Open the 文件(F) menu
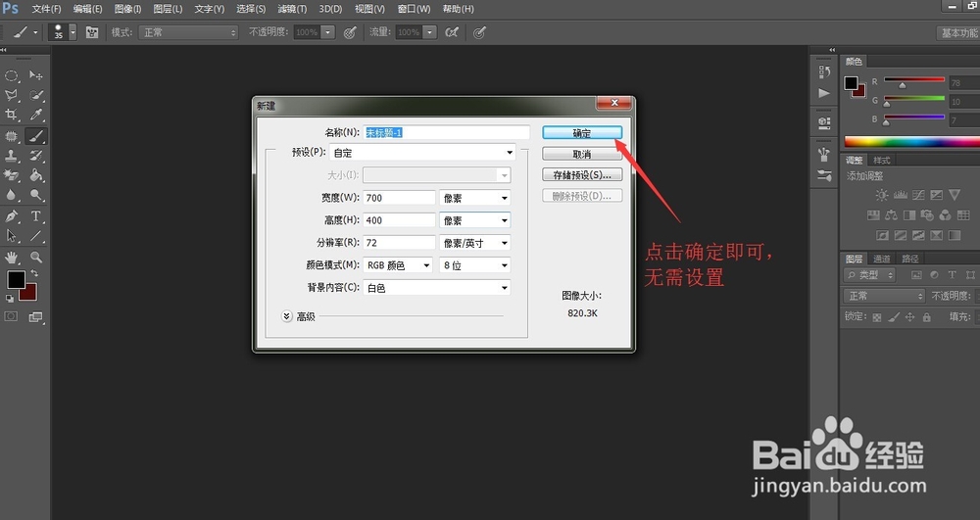Screen dimensions: 980x520 pyautogui.click(x=46, y=9)
